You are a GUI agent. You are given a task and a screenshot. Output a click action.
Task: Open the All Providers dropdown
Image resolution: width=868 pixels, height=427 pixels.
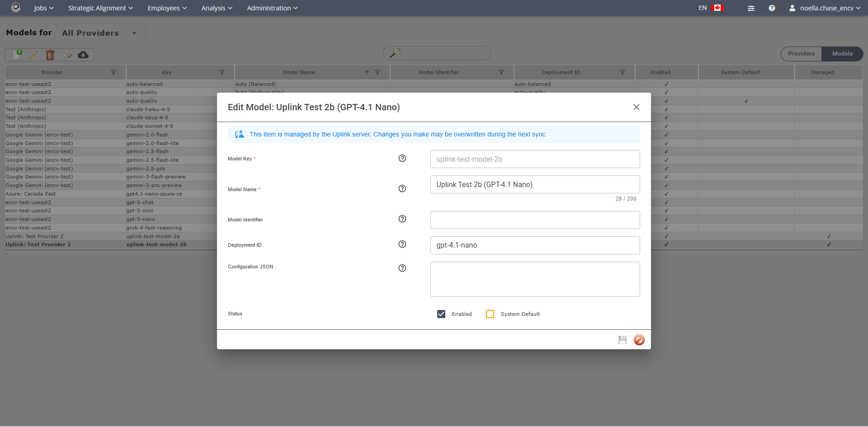[100, 33]
